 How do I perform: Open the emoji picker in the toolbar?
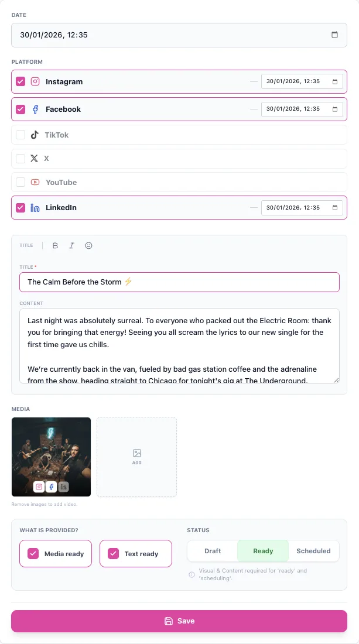(88, 245)
